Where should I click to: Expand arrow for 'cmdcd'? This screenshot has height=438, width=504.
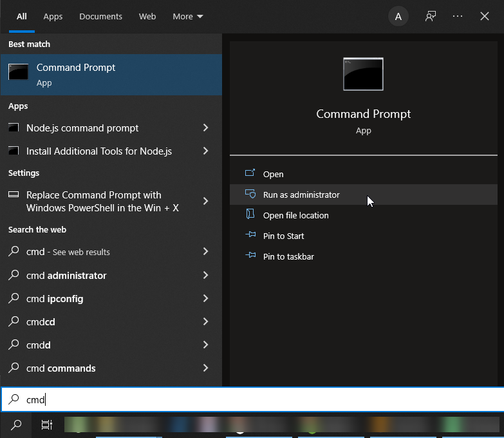tap(206, 321)
